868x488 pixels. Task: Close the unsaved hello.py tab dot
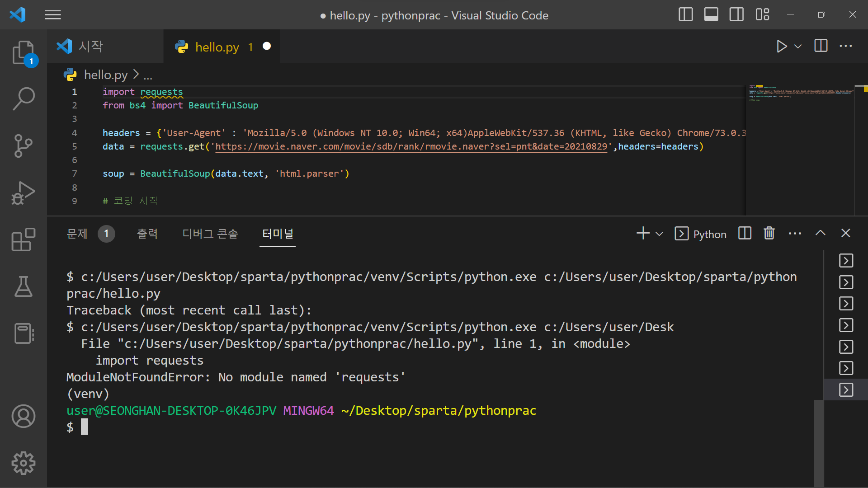click(267, 46)
